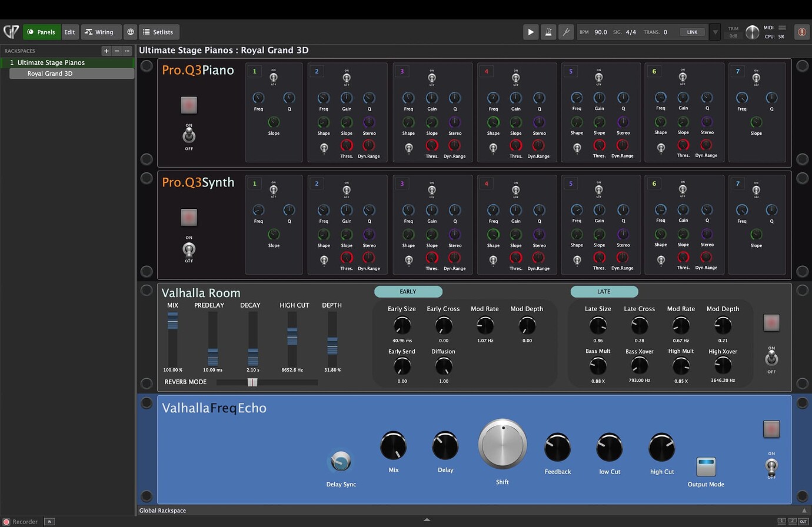Adjust the Valhalla Room MIX slider

coord(172,339)
